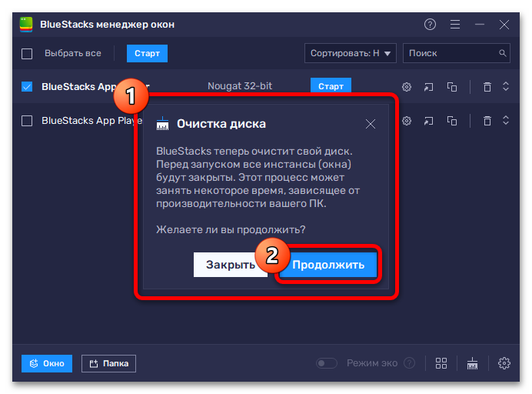Click the Nougat 32-bit label
532x394 pixels.
click(x=240, y=86)
